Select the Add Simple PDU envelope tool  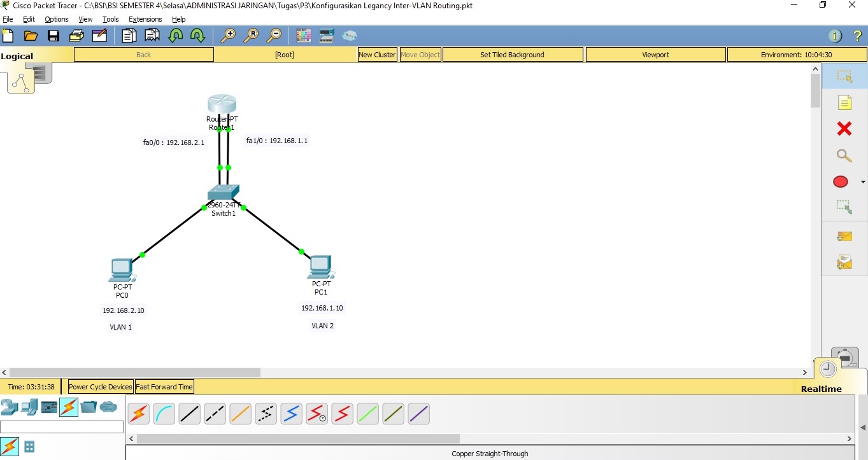pos(844,236)
